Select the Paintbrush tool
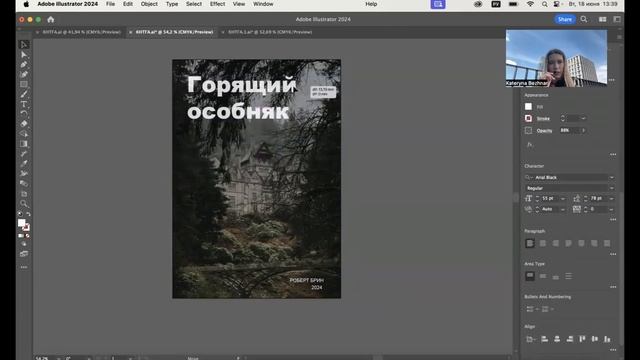This screenshot has width=640, height=360. coord(24,94)
